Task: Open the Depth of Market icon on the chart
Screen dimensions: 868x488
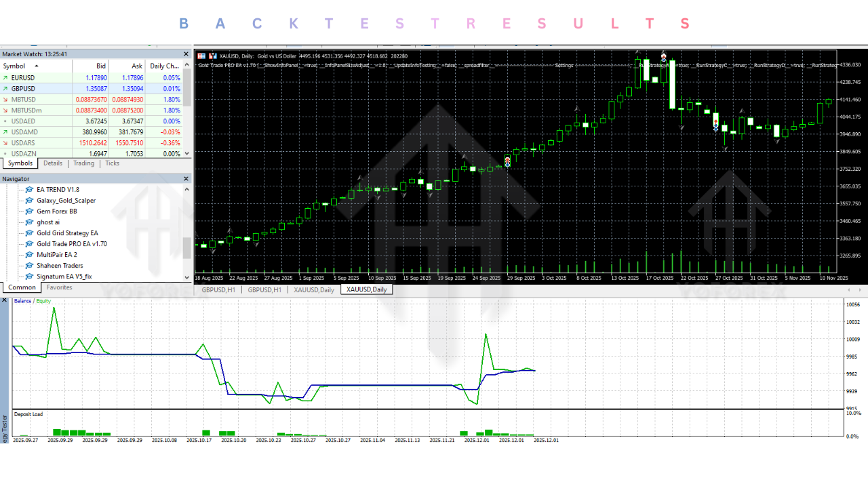Action: 201,56
